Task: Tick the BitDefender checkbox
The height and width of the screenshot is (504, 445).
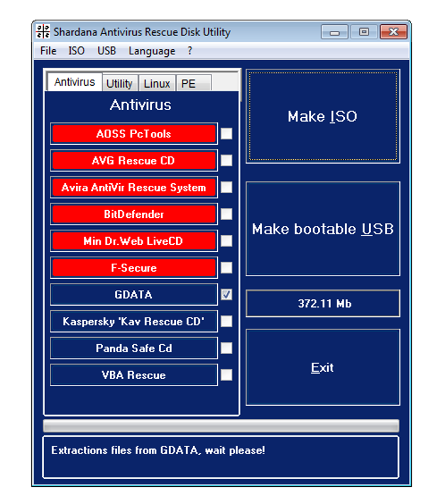Action: [x=226, y=214]
